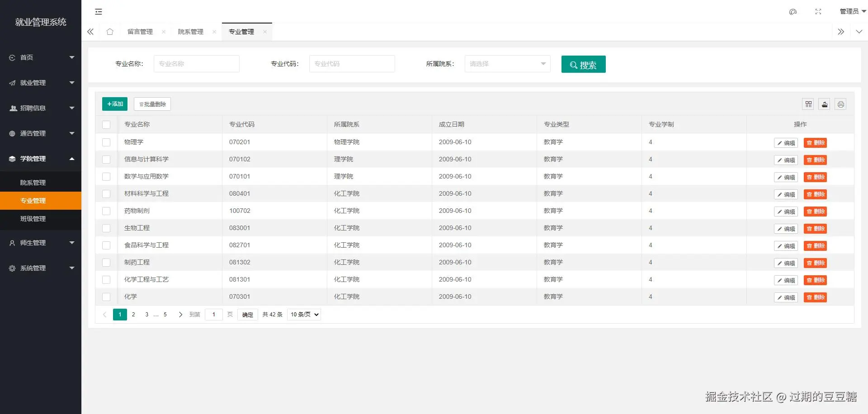Open the 10 条/页 page size dropdown
Viewport: 868px width, 414px height.
(x=304, y=315)
